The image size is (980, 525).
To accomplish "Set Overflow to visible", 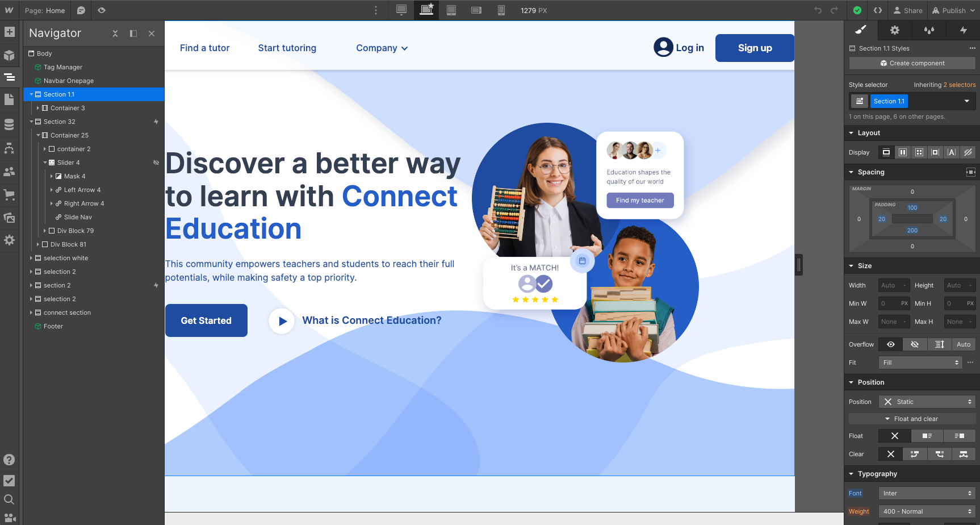I will (x=891, y=344).
